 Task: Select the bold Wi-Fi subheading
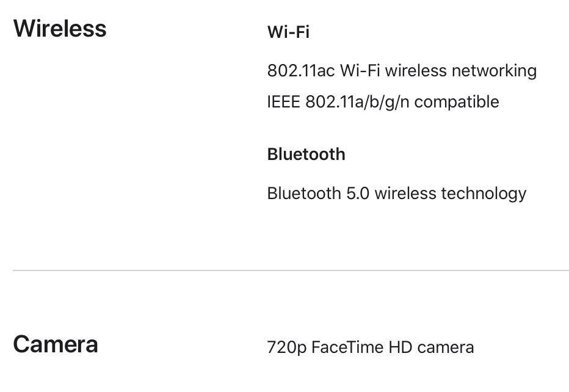coord(288,32)
